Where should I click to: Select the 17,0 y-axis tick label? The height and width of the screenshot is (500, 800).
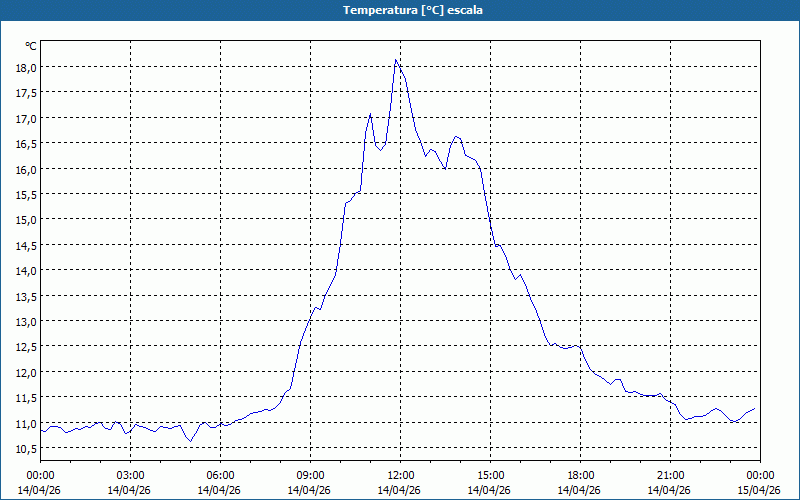pyautogui.click(x=25, y=118)
